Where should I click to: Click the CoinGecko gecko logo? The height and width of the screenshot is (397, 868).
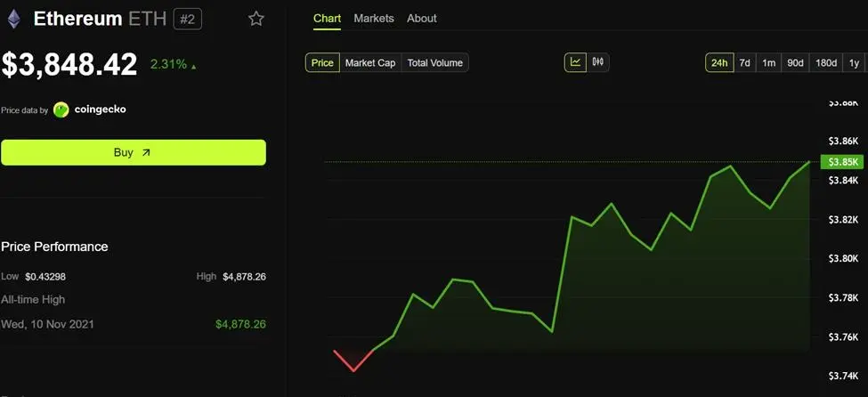coord(61,109)
